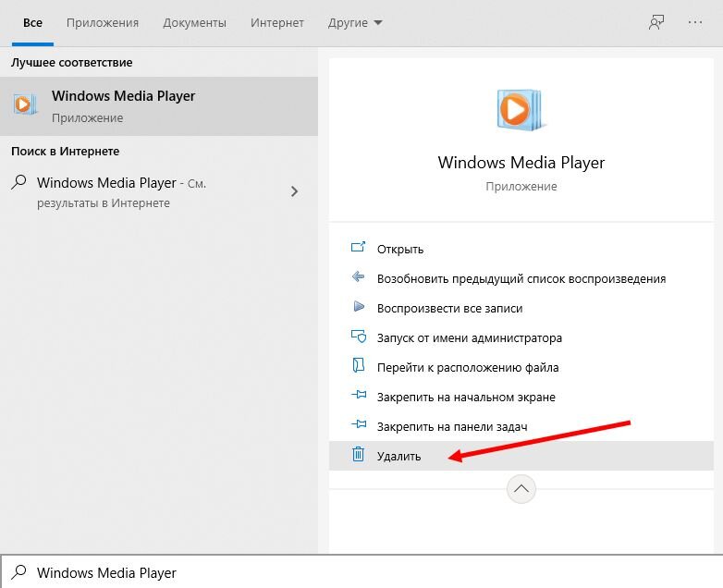Click Удалить to uninstall the app

(521, 456)
